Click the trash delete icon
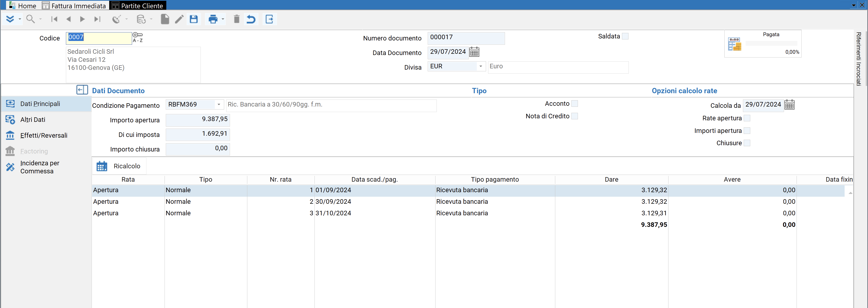This screenshot has width=868, height=308. click(x=236, y=19)
